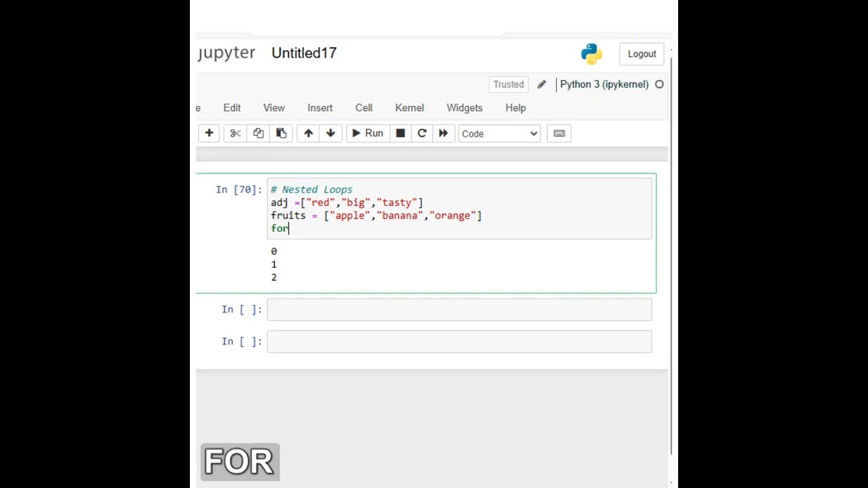Insert a new cell with plus icon
This screenshot has width=868, height=488.
pyautogui.click(x=209, y=134)
